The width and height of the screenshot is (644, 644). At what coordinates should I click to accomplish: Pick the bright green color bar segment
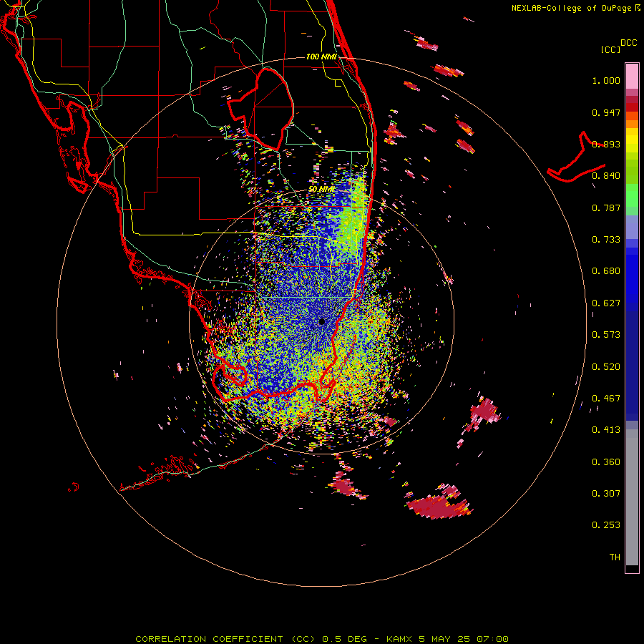click(x=632, y=195)
